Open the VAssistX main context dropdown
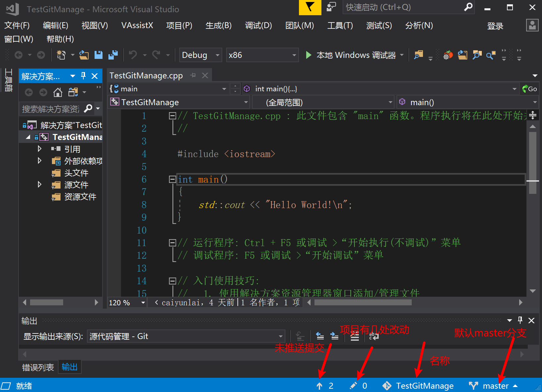The image size is (542, 392). click(169, 89)
